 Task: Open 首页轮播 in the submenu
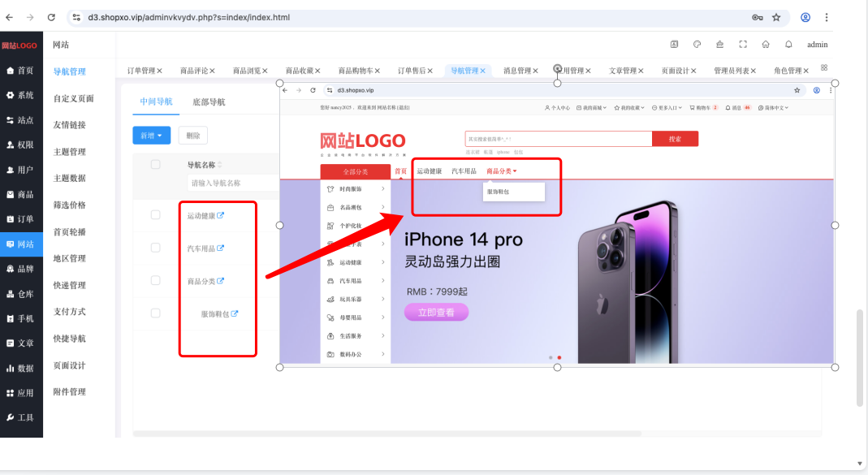point(69,232)
